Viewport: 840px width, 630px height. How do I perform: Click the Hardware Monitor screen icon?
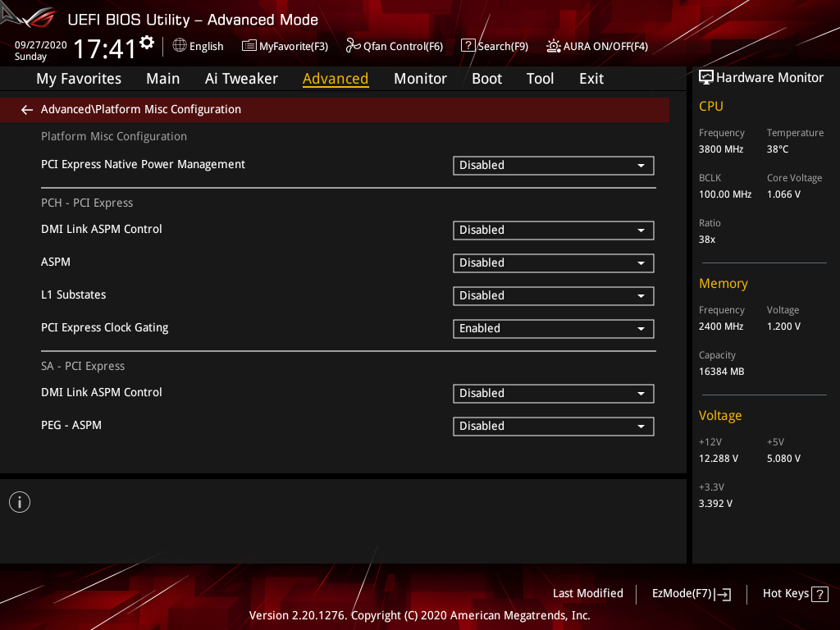click(706, 78)
